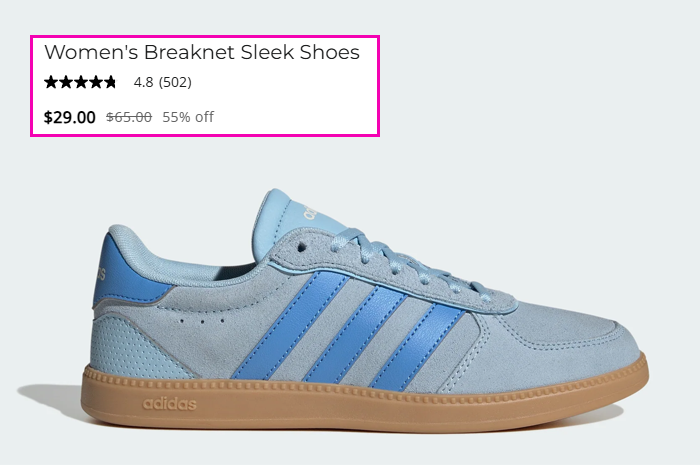Image resolution: width=700 pixels, height=466 pixels.
Task: Click the front blue stripe nearest toe
Action: (x=417, y=346)
